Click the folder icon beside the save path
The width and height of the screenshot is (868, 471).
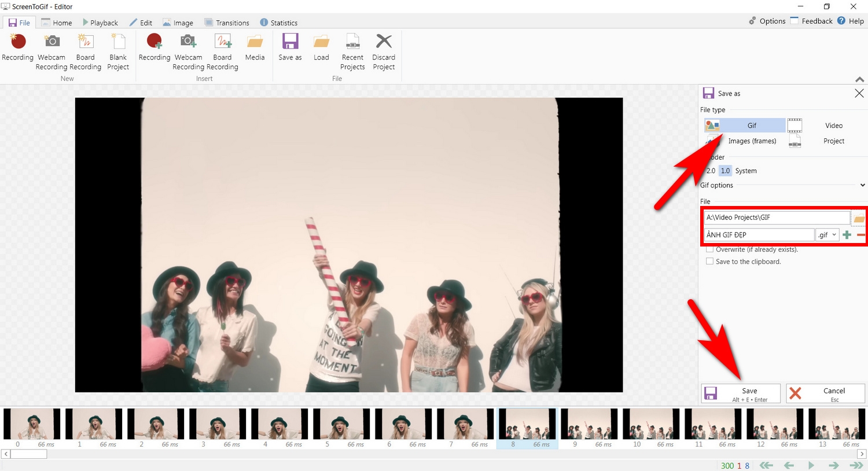pyautogui.click(x=859, y=218)
